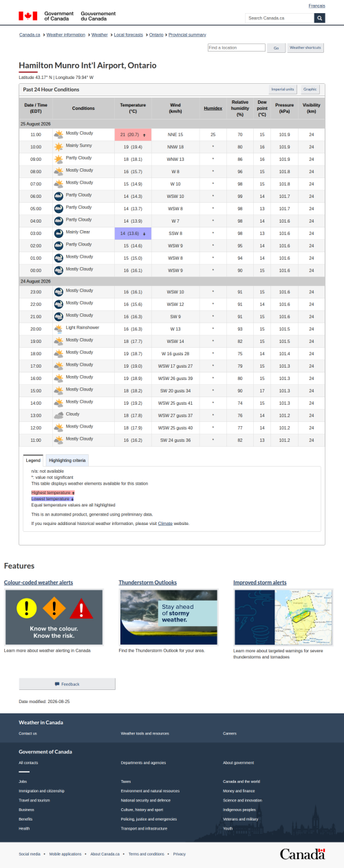Switch the table to Imperial units
Viewport: 344px width, 868px height.
[283, 89]
